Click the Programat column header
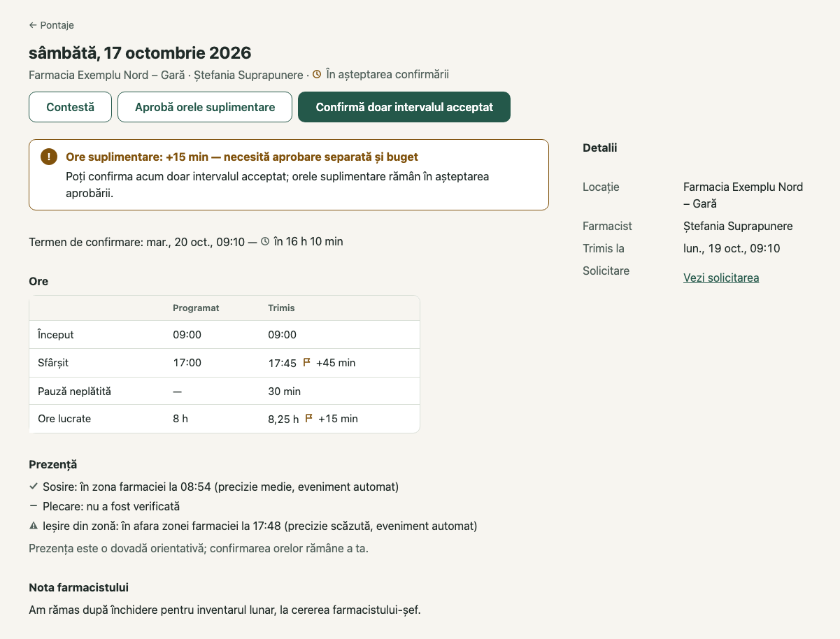This screenshot has width=840, height=639. point(196,308)
